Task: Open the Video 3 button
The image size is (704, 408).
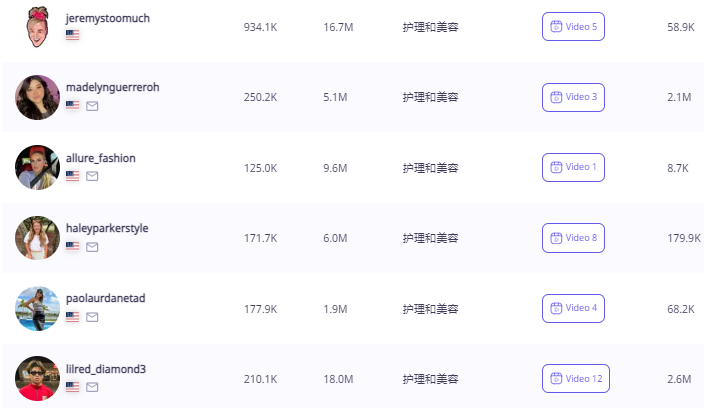Action: pos(573,97)
